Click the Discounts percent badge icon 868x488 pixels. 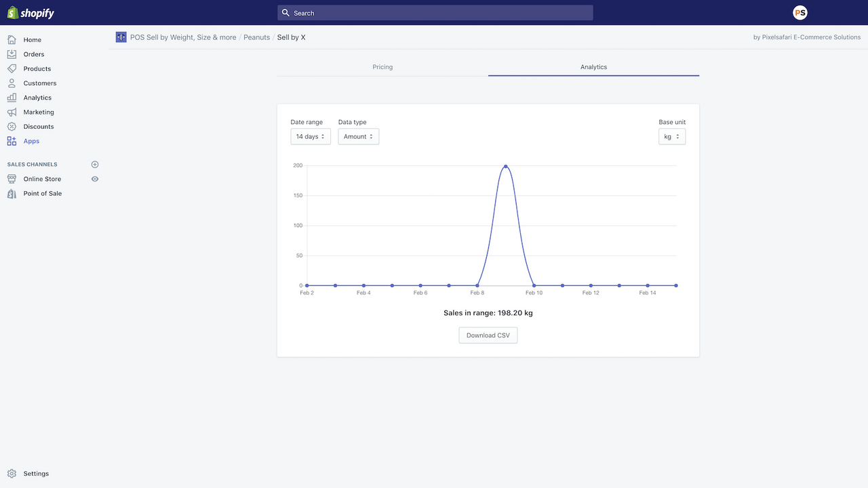12,127
